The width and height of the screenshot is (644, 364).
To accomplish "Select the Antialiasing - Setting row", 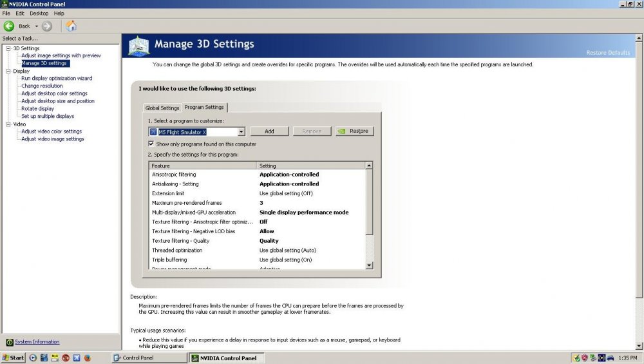I will pyautogui.click(x=257, y=184).
